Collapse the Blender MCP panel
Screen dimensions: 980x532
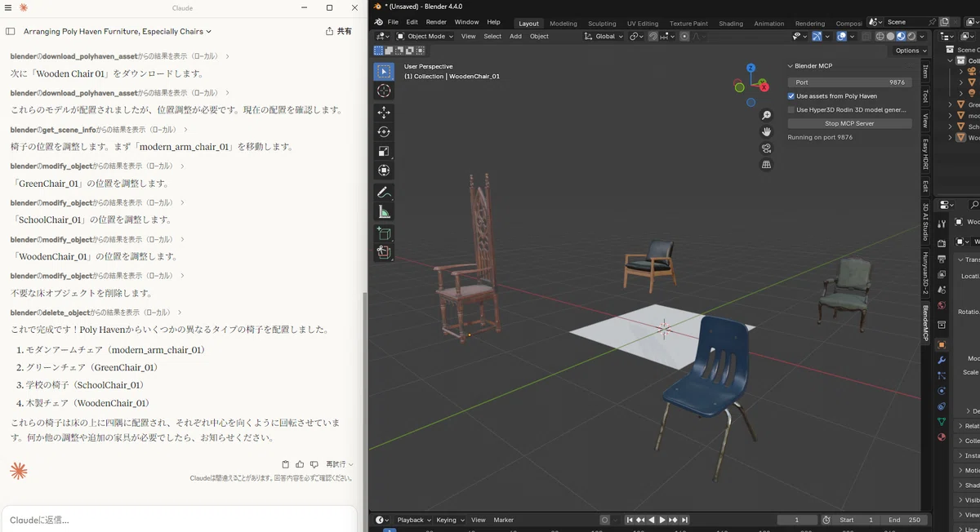791,66
